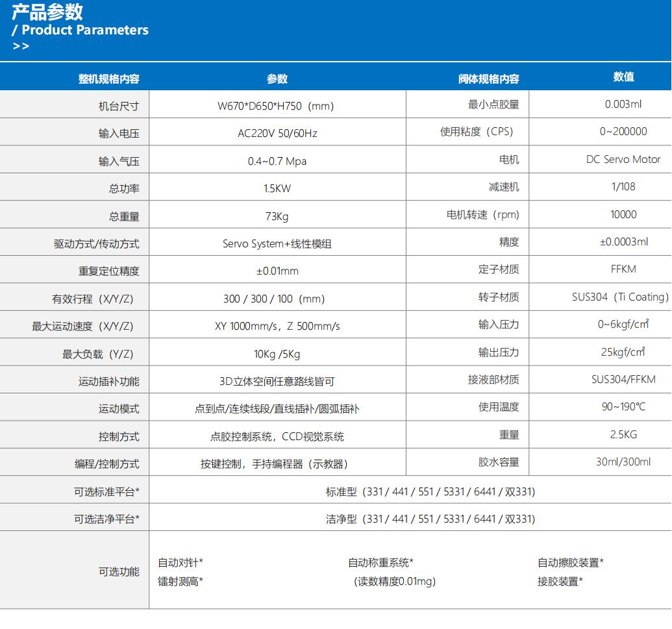Click the 产品参数 title heading

[47, 12]
